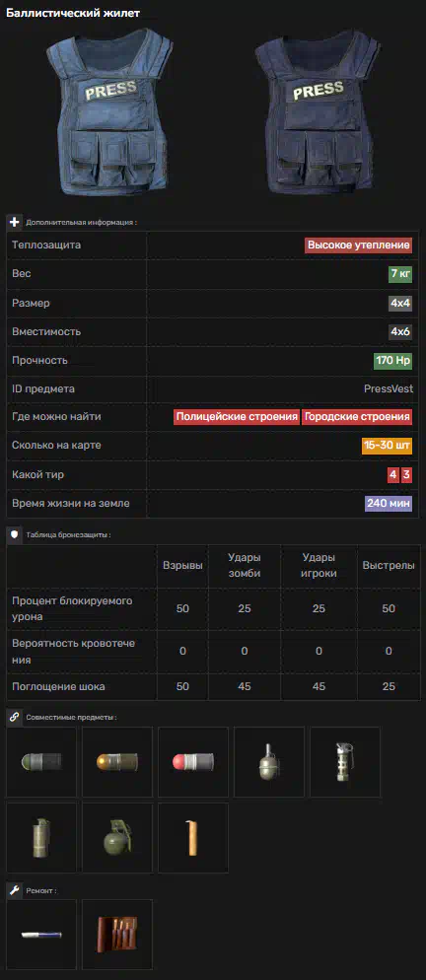Open the red-tipped 40mm grenade item
The height and width of the screenshot is (980, 426).
coord(193,762)
